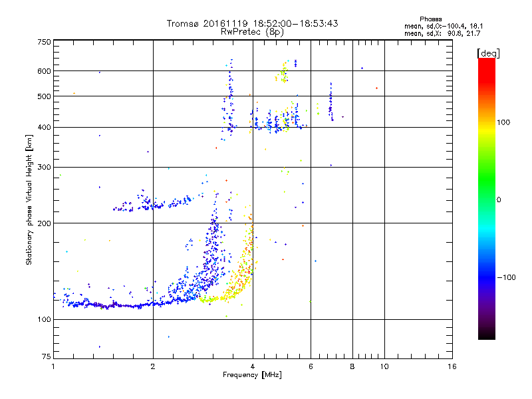Click the x-axis '1' tick label
The height and width of the screenshot is (399, 532).
click(x=53, y=366)
